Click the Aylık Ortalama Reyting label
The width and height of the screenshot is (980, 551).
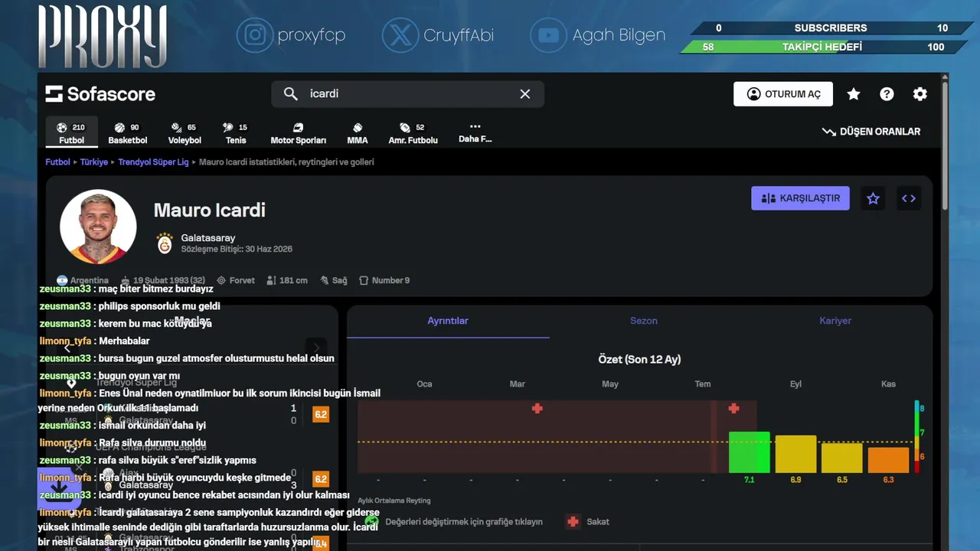point(394,500)
